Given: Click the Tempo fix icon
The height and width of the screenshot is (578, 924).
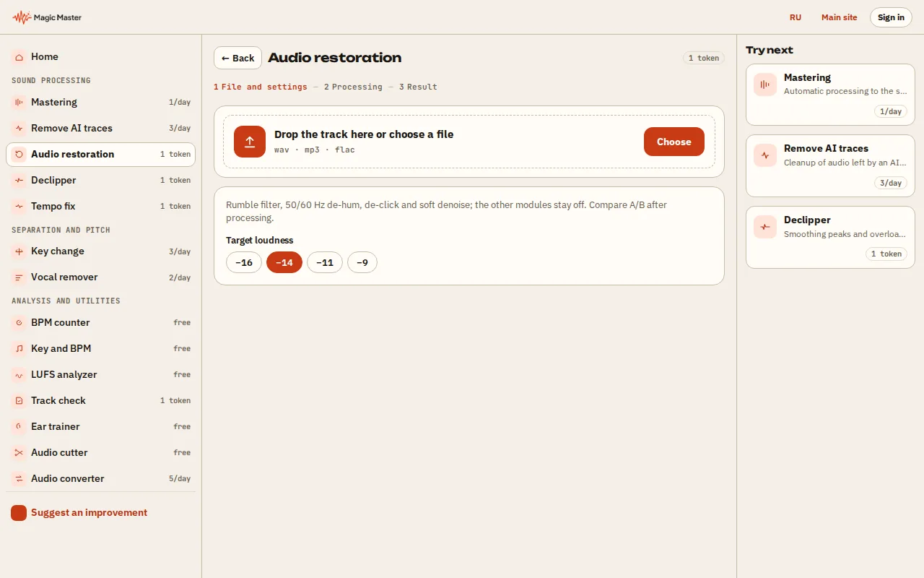Looking at the screenshot, I should click(x=19, y=207).
